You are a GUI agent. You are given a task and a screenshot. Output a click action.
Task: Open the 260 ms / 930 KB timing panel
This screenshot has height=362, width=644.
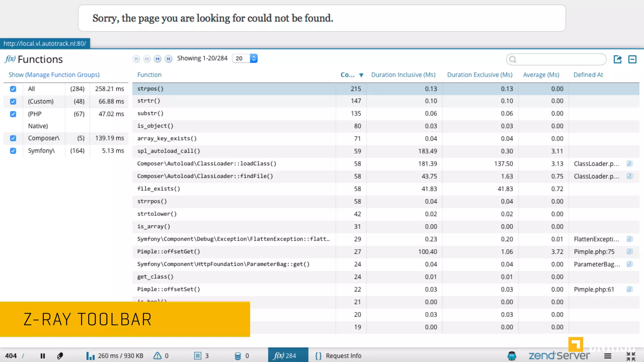tap(115, 356)
